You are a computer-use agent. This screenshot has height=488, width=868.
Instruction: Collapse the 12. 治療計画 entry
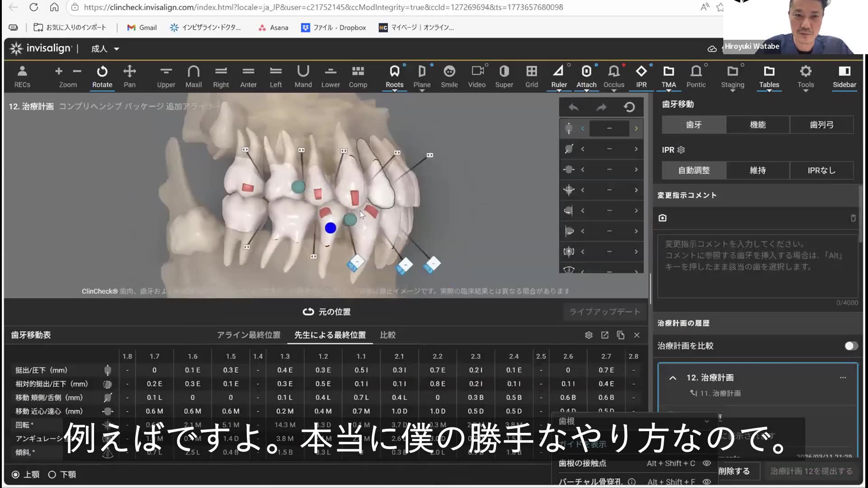[673, 378]
